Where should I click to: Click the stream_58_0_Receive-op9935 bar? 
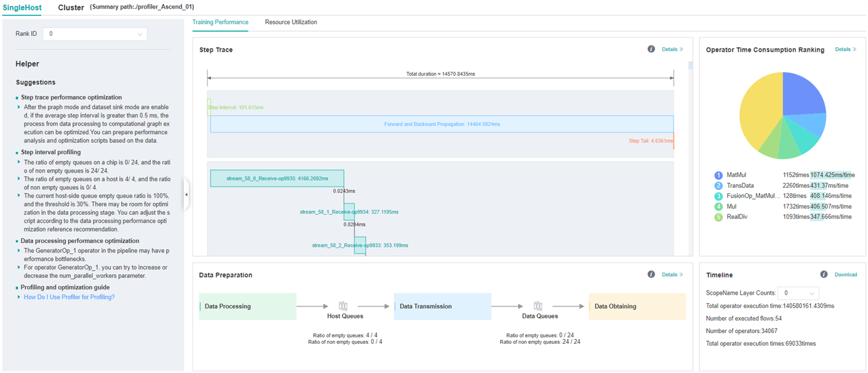[277, 179]
